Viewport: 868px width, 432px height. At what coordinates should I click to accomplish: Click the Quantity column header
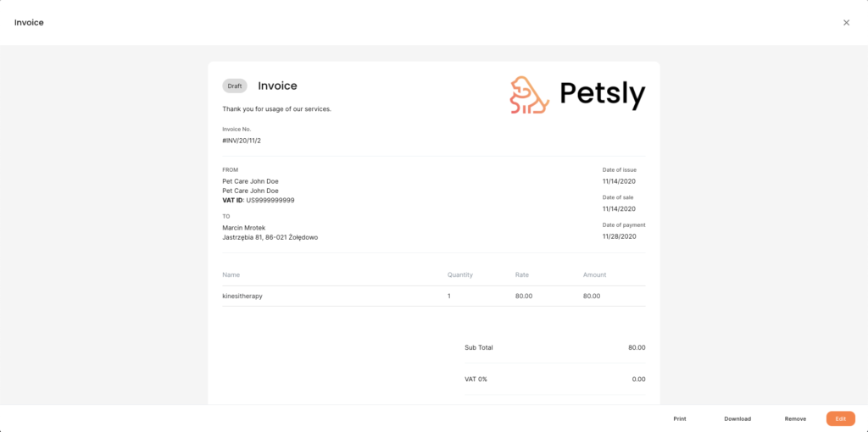460,275
